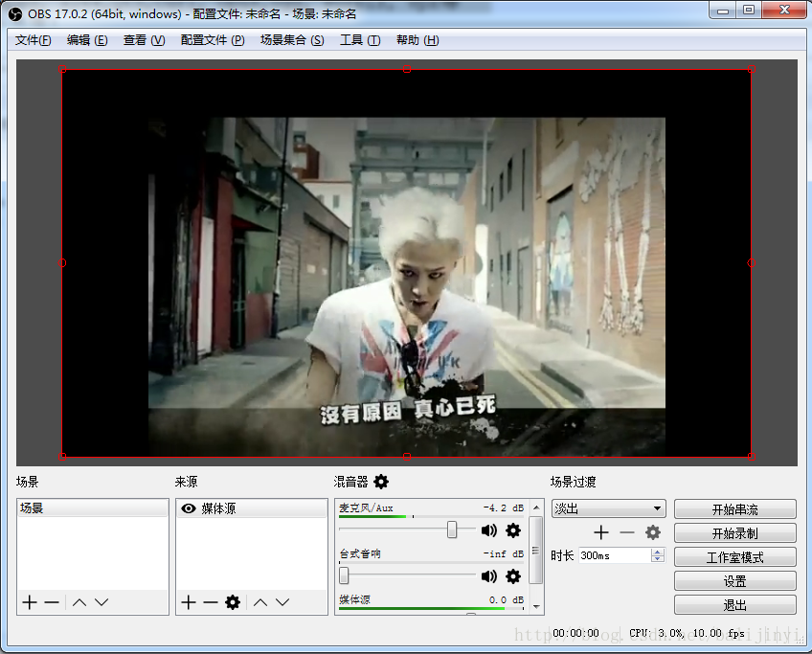The width and height of the screenshot is (812, 654).
Task: Remove selected source with minus icon
Action: click(211, 602)
